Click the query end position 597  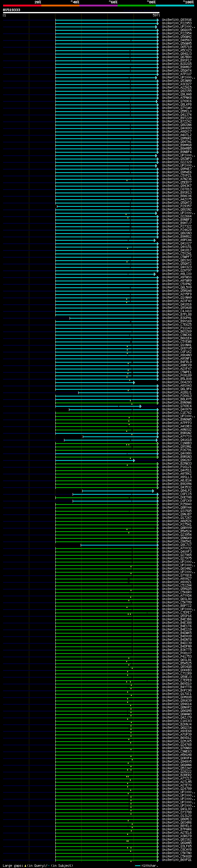[155, 15]
